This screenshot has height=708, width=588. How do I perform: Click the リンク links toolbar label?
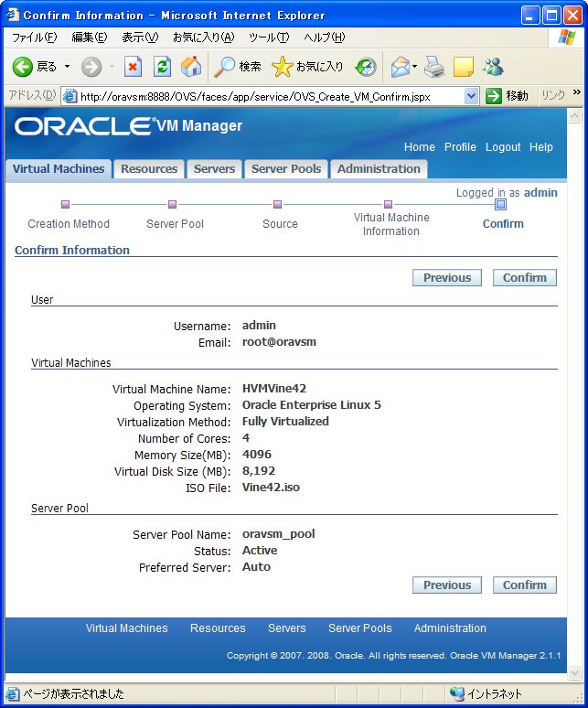coord(553,95)
